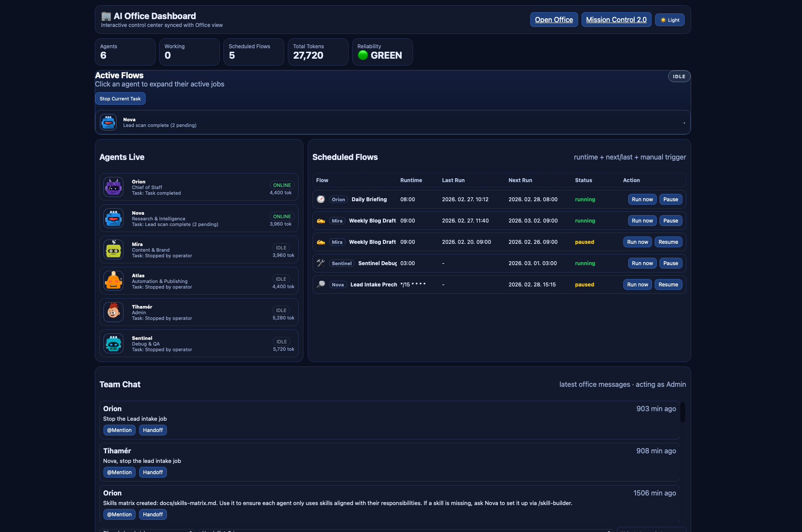The image size is (802, 532).
Task: Click @Mention under Orion's chat message
Action: pyautogui.click(x=119, y=430)
